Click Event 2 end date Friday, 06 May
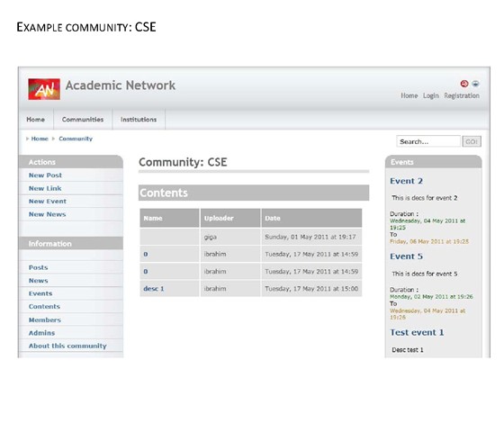The width and height of the screenshot is (504, 432). [429, 241]
